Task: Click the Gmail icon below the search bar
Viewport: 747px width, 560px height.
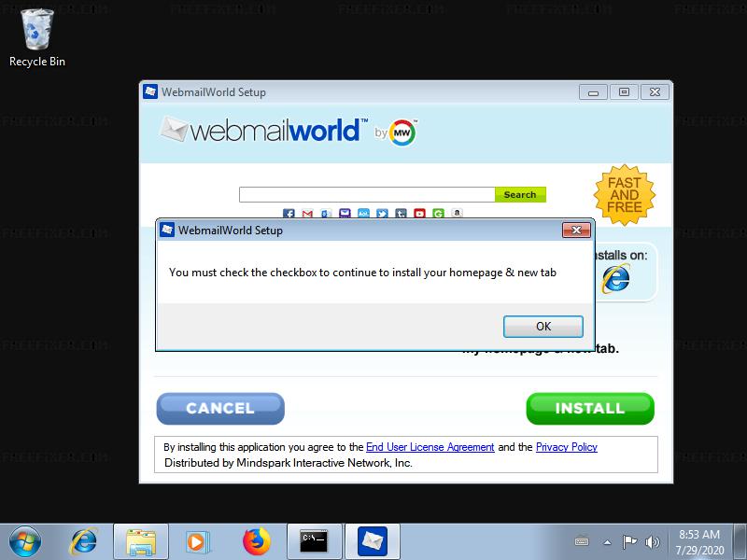Action: tap(307, 214)
